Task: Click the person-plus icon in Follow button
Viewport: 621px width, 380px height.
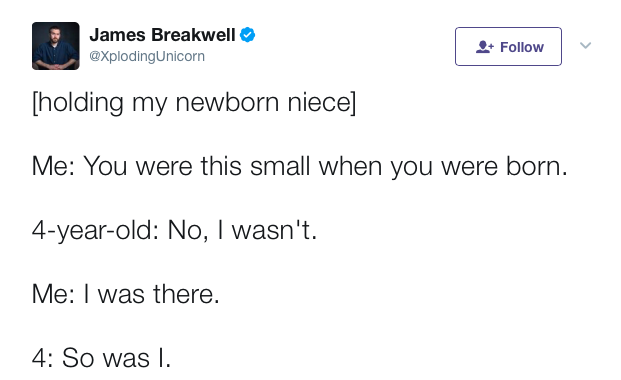Action: pyautogui.click(x=484, y=47)
